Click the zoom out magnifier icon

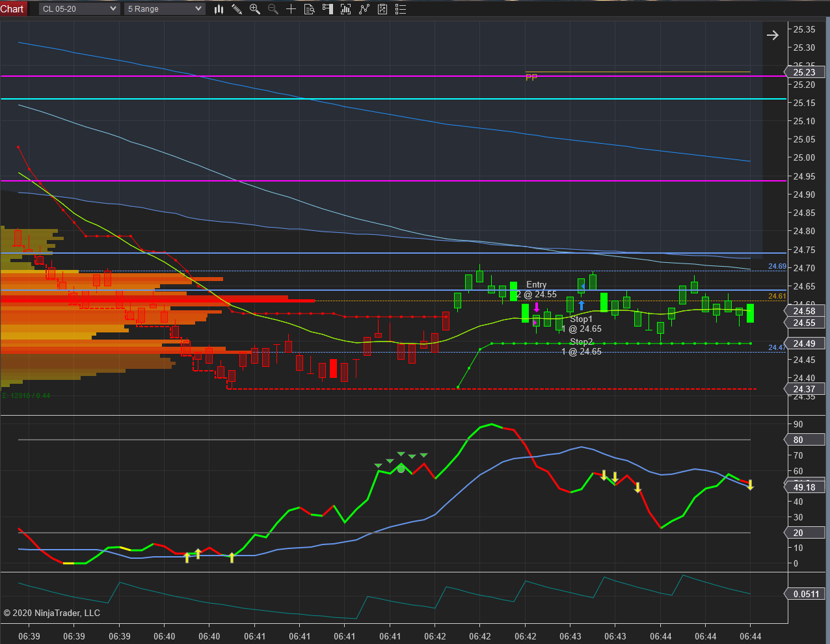coord(273,9)
